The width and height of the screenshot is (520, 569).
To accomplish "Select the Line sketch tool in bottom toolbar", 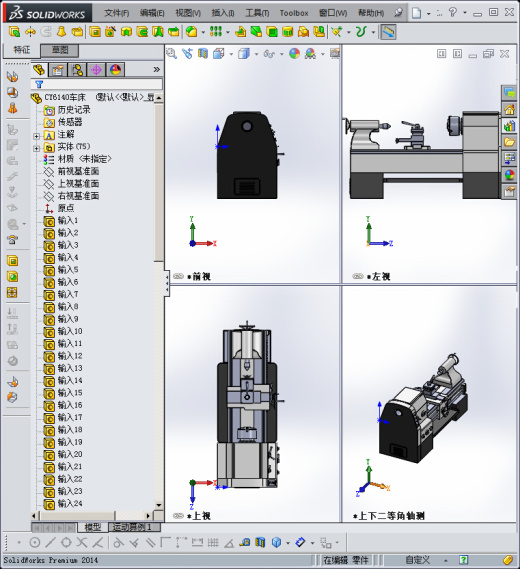I will (x=50, y=543).
